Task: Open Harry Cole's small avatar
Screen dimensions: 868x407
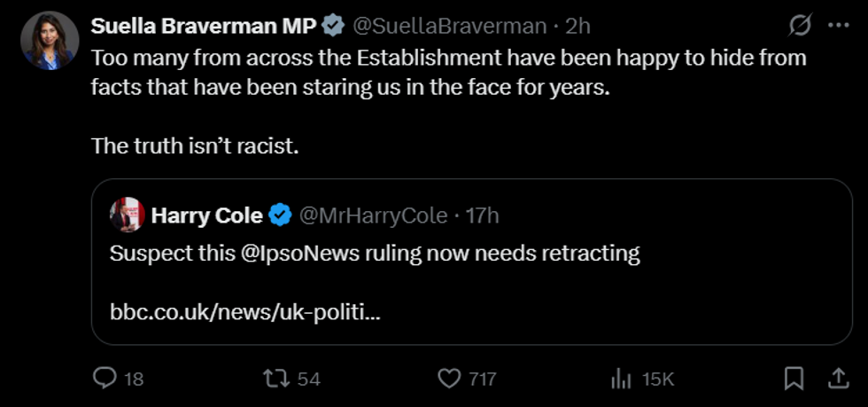Action: (x=127, y=215)
